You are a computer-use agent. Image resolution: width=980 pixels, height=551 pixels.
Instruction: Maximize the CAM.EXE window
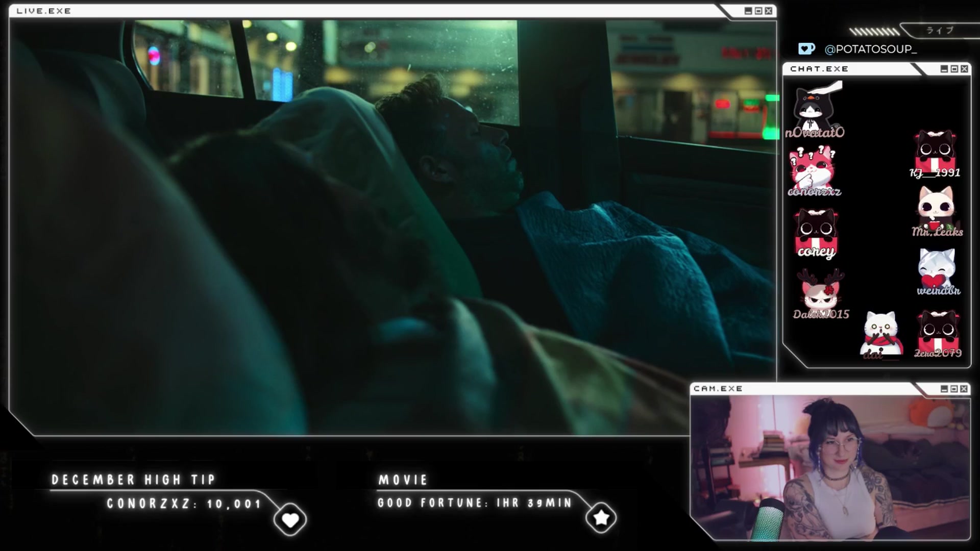click(x=954, y=389)
